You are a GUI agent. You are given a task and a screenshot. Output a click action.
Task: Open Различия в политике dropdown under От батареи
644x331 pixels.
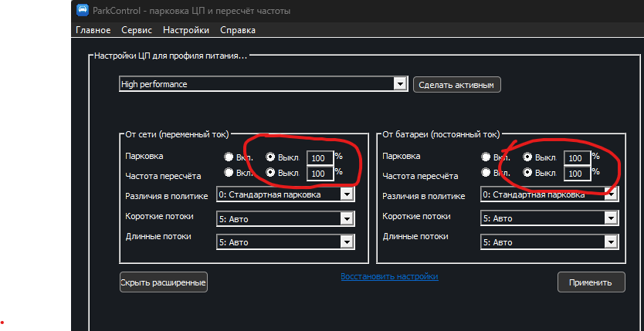[x=549, y=195]
